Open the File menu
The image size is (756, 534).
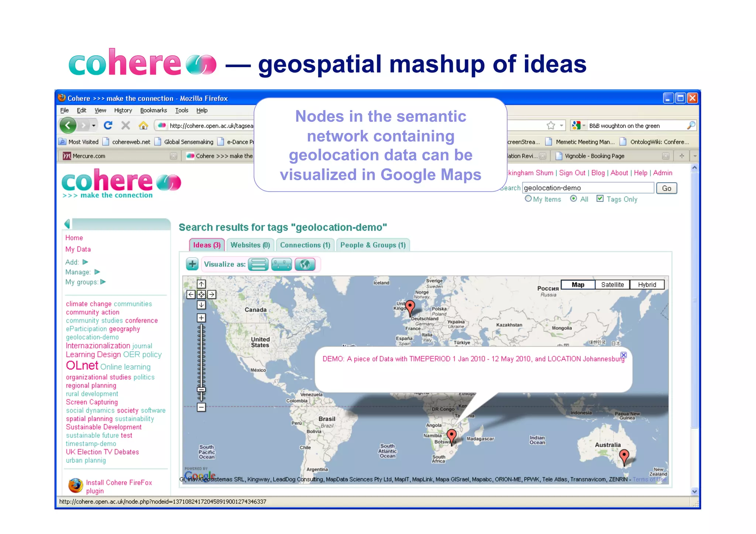point(65,110)
